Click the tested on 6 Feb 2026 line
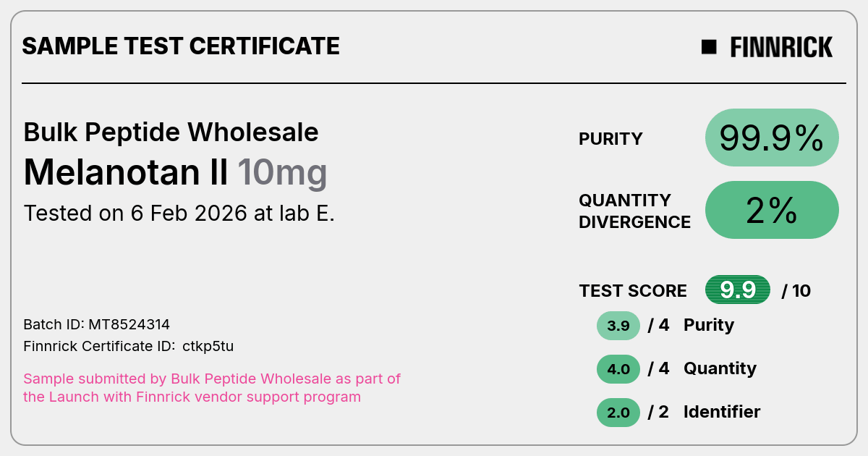The width and height of the screenshot is (868, 456). coord(179,214)
